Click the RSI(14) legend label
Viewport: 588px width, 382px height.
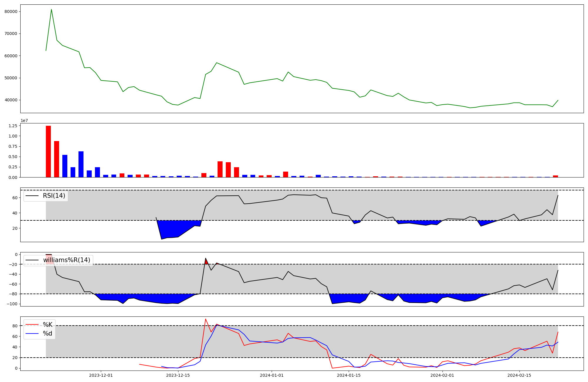tap(54, 196)
